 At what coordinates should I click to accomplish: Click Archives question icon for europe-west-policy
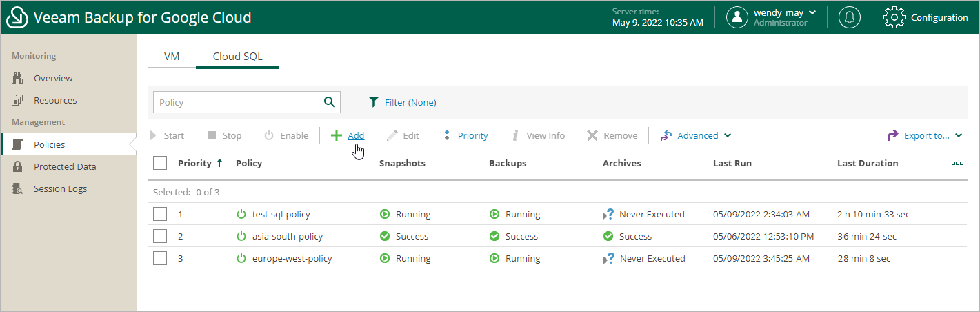608,258
